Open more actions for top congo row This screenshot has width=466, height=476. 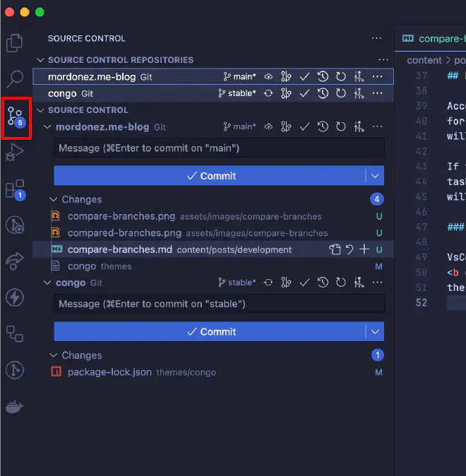(x=377, y=93)
